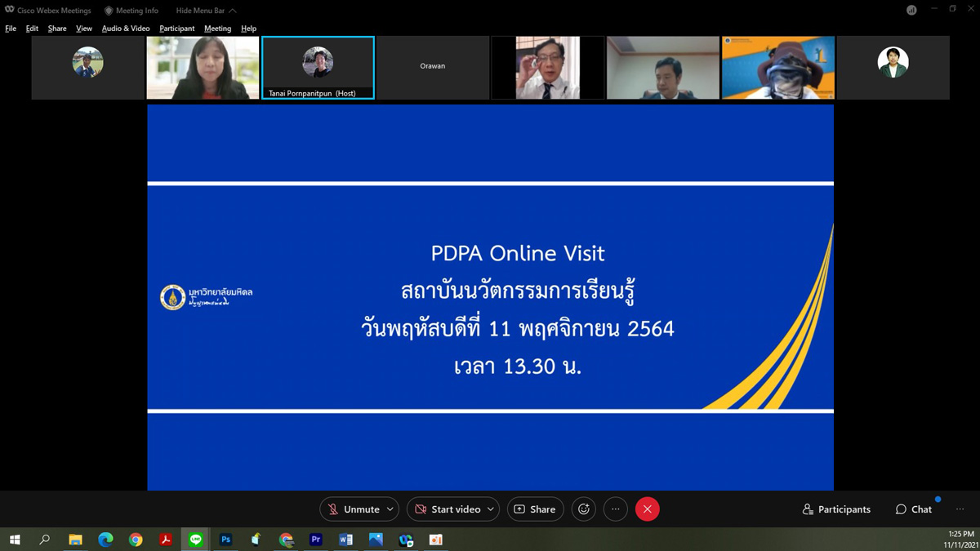
Task: Open panel options ellipsis next to Chat
Action: pos(960,509)
